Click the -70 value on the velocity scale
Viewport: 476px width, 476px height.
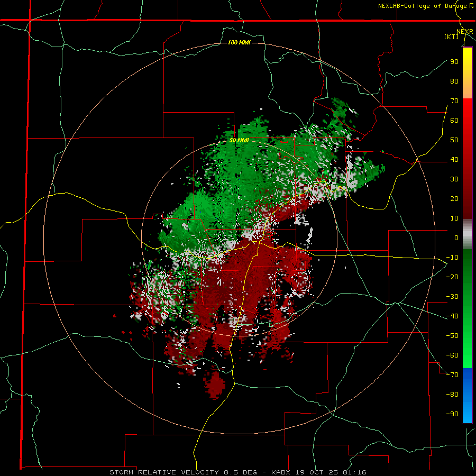coord(452,375)
